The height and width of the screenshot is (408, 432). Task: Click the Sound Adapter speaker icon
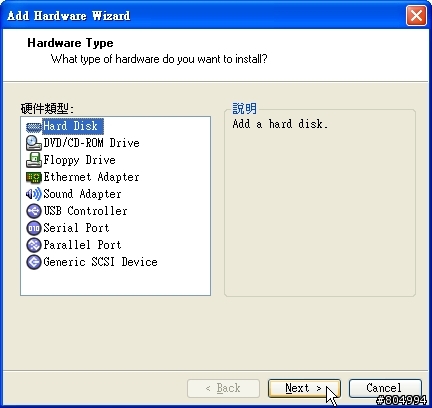(34, 194)
